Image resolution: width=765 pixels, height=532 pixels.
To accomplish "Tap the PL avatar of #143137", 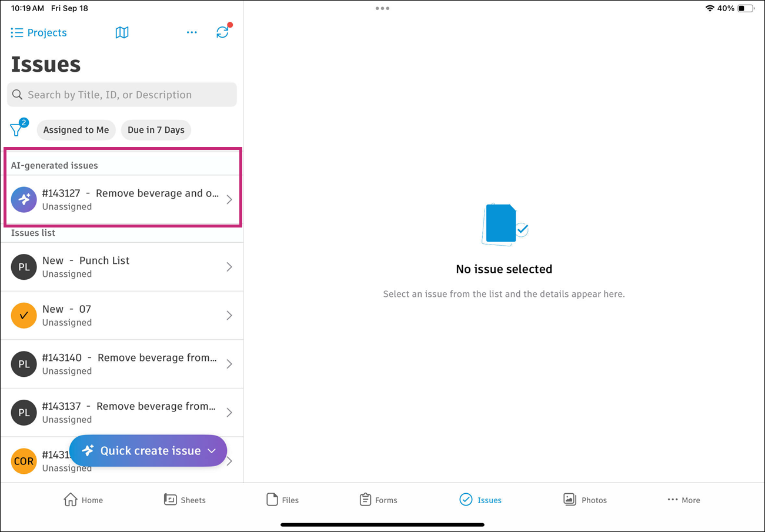I will [24, 413].
